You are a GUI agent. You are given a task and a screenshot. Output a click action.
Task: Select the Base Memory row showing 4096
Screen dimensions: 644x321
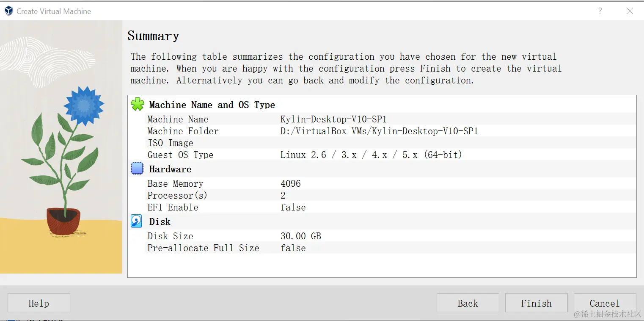(382, 183)
